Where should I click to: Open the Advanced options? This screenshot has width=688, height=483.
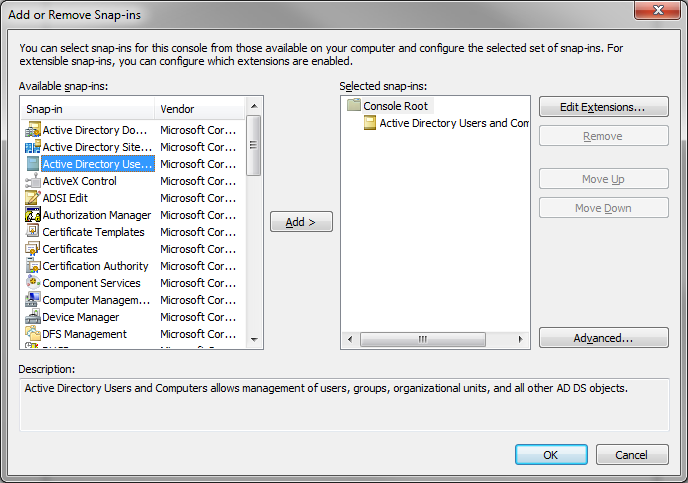(603, 338)
